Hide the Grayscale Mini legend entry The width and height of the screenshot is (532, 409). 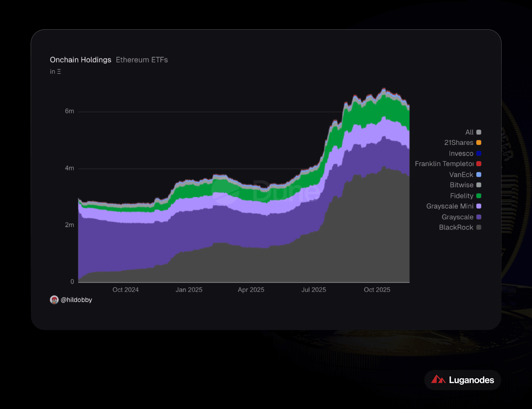[450, 206]
